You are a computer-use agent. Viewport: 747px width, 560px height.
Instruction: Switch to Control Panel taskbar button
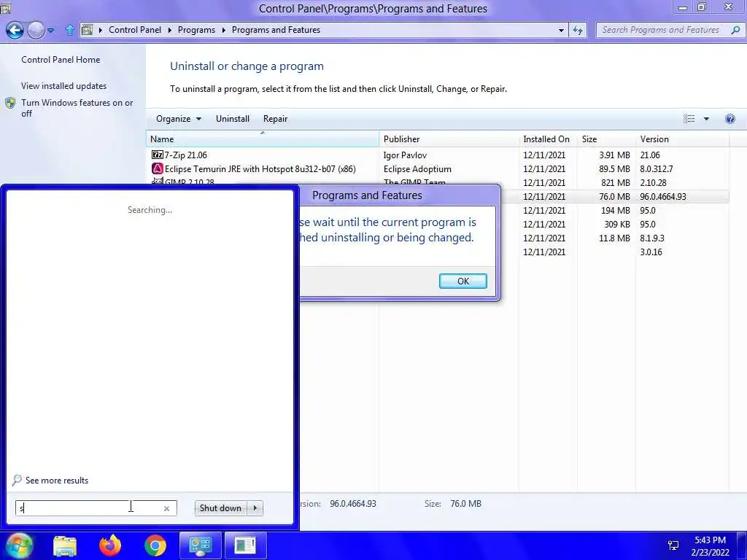(200, 545)
